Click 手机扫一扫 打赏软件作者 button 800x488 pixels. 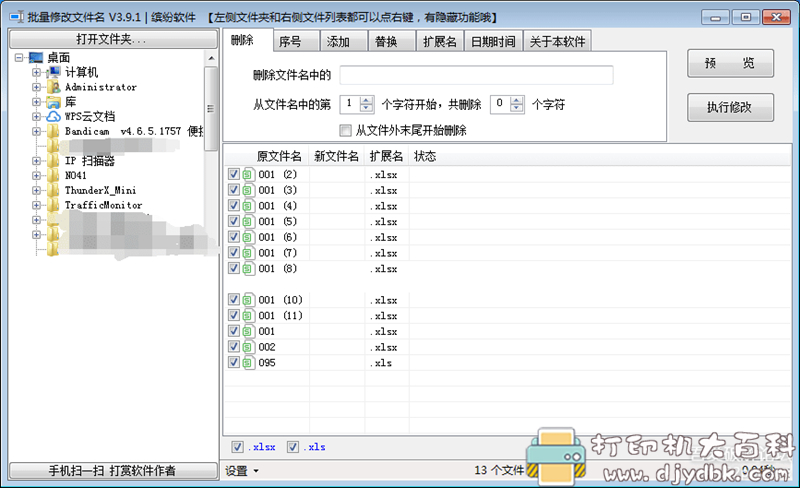click(x=113, y=471)
